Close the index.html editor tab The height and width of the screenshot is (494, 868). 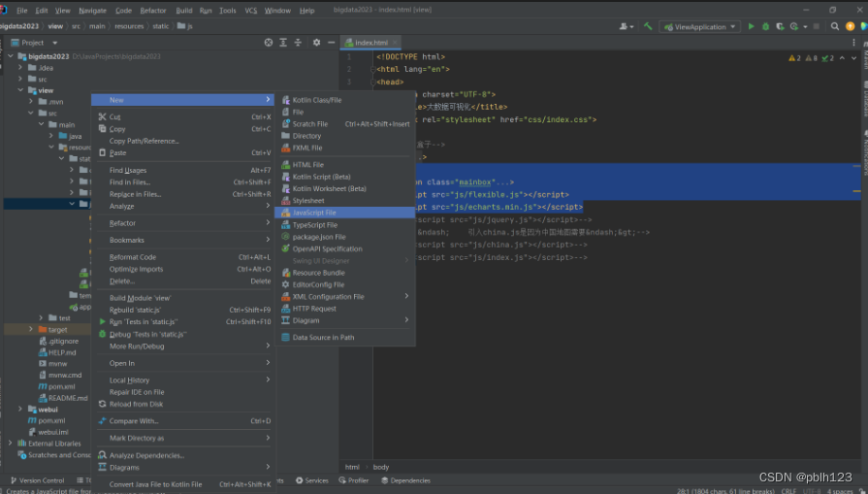tap(395, 43)
